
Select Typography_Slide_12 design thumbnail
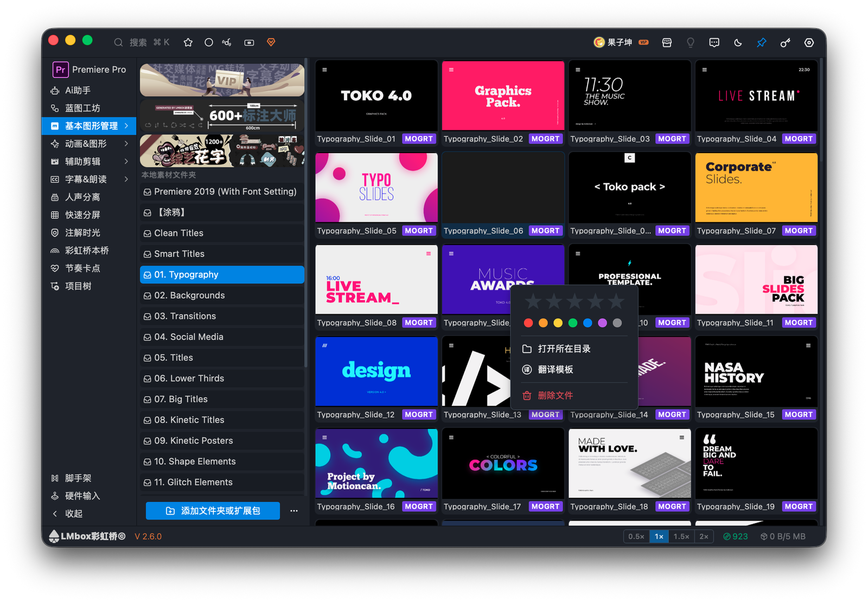pos(376,371)
